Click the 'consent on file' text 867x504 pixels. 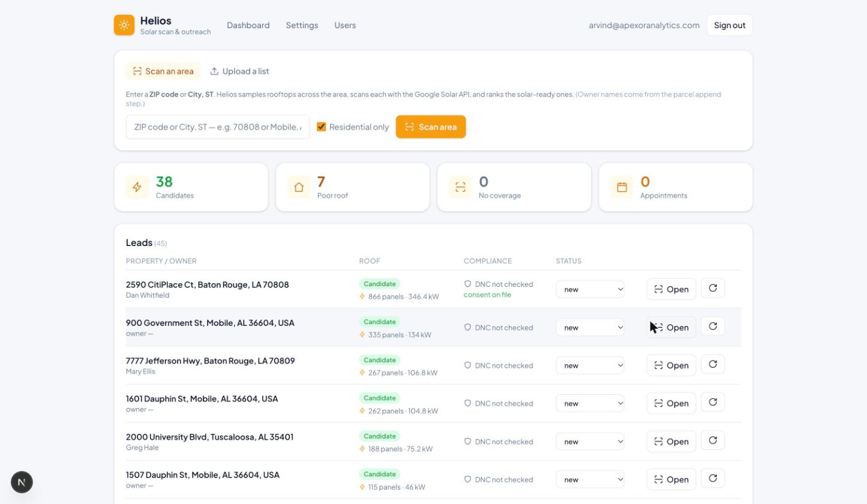(x=487, y=295)
